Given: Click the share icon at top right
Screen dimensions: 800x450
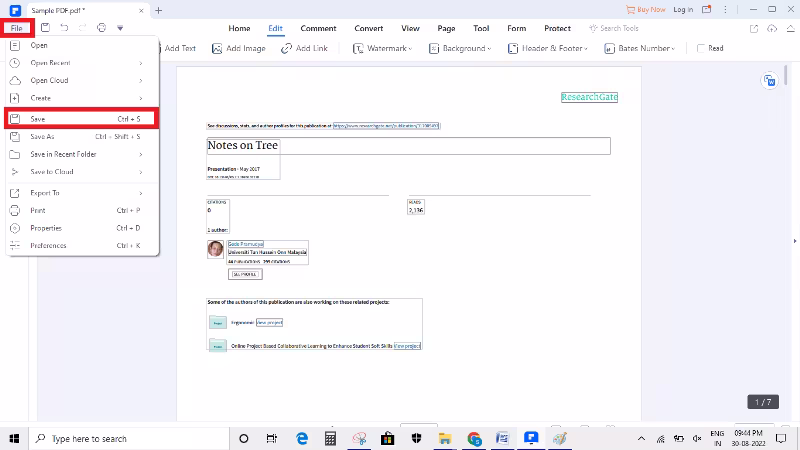Looking at the screenshot, I should click(754, 29).
